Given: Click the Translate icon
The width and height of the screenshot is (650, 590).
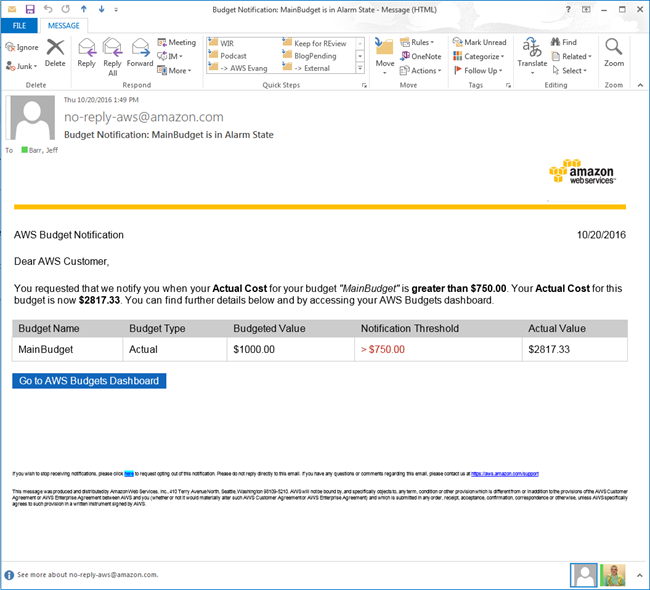Looking at the screenshot, I should coord(532,51).
